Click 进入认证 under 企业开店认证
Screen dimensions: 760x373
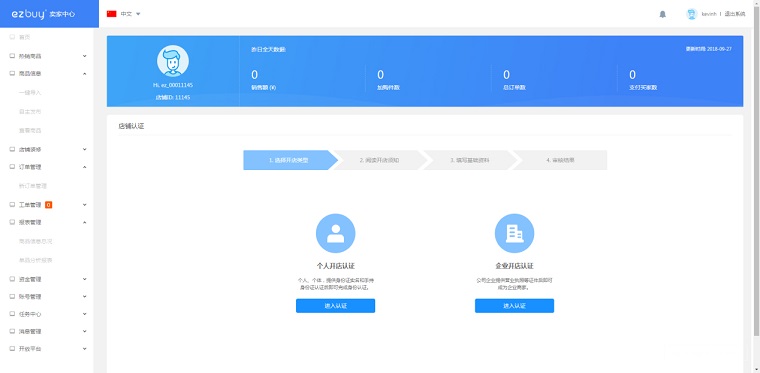514,306
